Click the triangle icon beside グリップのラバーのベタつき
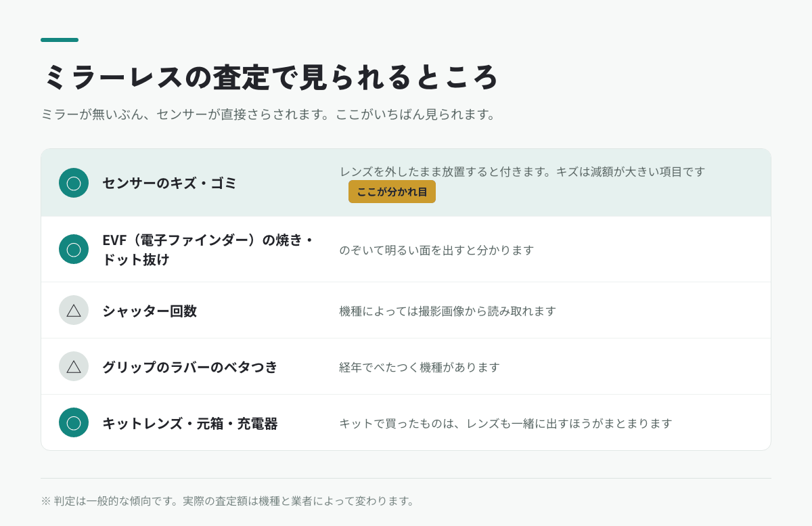This screenshot has height=526, width=812. [74, 366]
